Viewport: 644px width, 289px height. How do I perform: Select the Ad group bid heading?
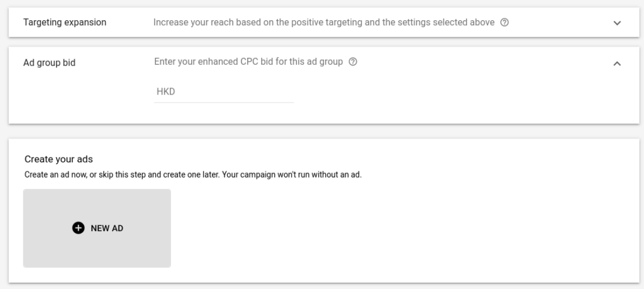[49, 63]
